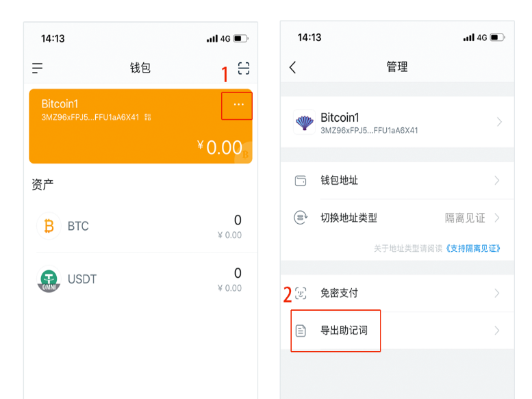Tap the orange Bitcoin1 wallet card
Screen dimensions: 532x399
[123, 140]
